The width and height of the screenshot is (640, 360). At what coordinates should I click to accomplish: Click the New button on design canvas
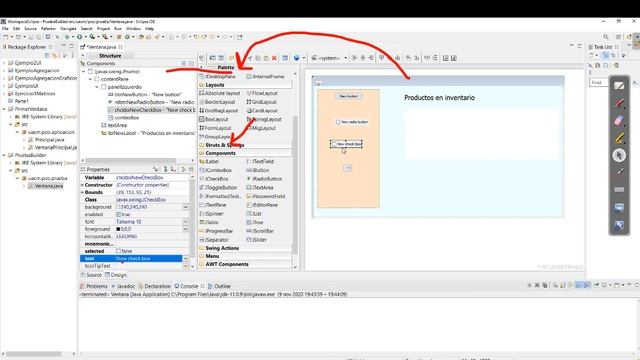pos(349,96)
